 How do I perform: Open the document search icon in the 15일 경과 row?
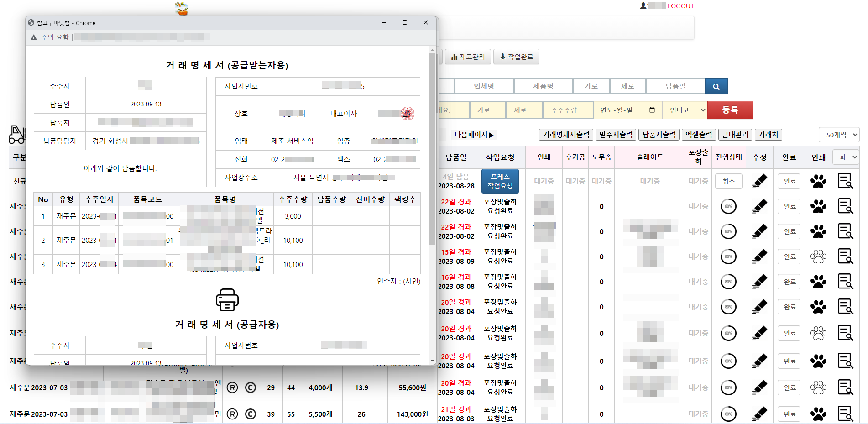click(845, 256)
